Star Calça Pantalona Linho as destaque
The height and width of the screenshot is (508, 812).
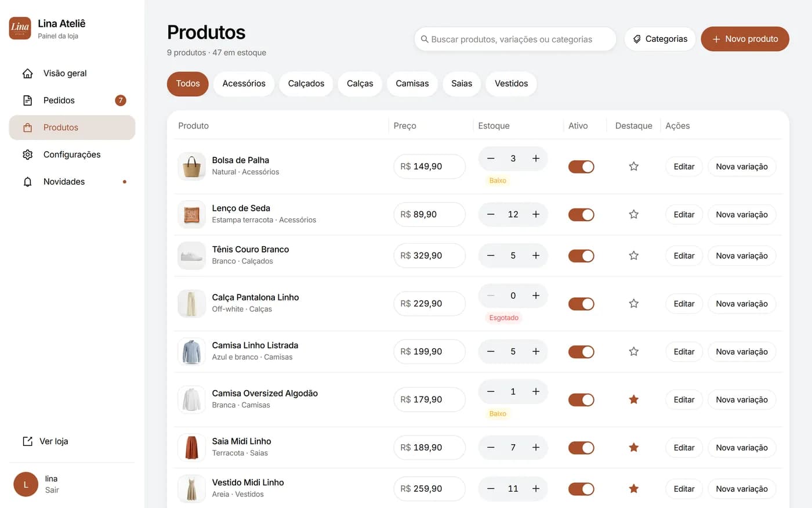[x=634, y=304]
